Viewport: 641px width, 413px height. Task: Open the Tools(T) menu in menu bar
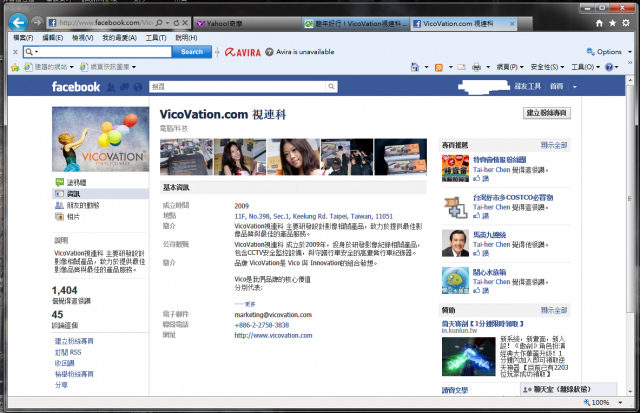coord(156,38)
